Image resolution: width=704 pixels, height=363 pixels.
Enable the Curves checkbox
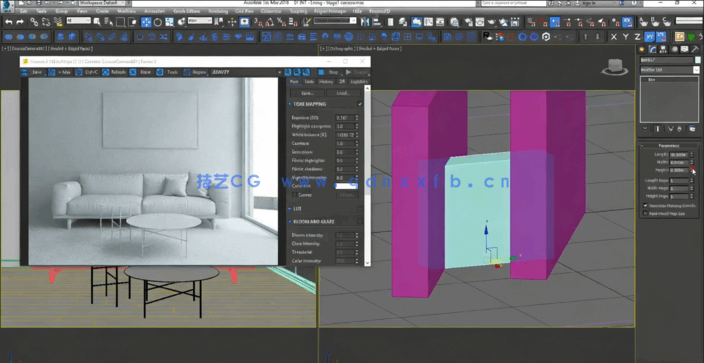(295, 195)
